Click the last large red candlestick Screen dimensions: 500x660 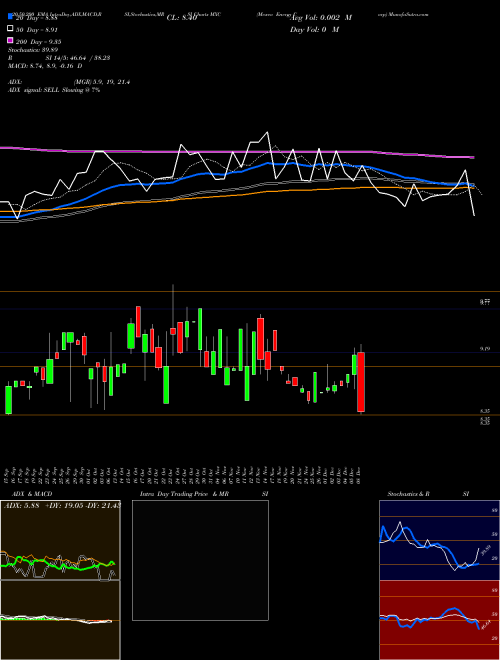[x=361, y=382]
